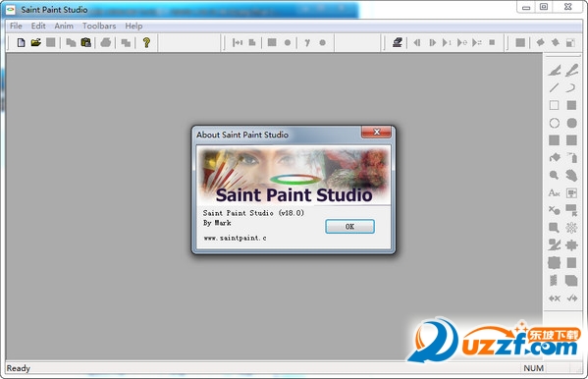The height and width of the screenshot is (379, 588).
Task: Click the play-loop animation button
Action: [462, 43]
